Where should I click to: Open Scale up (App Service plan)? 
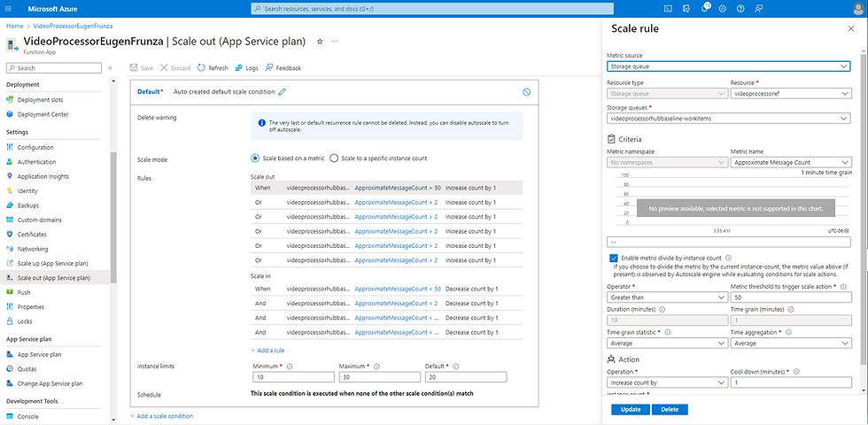point(52,264)
